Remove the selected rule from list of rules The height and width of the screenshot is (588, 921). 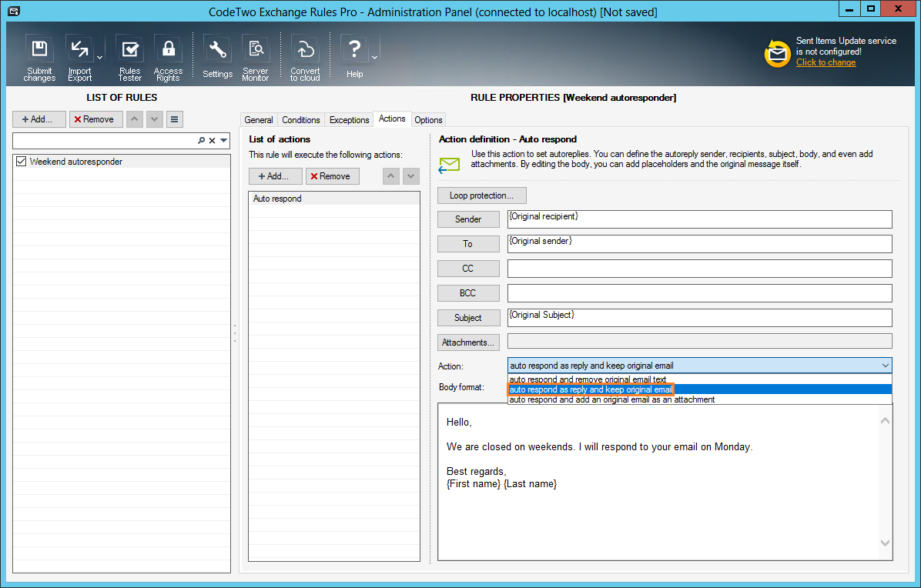[95, 119]
